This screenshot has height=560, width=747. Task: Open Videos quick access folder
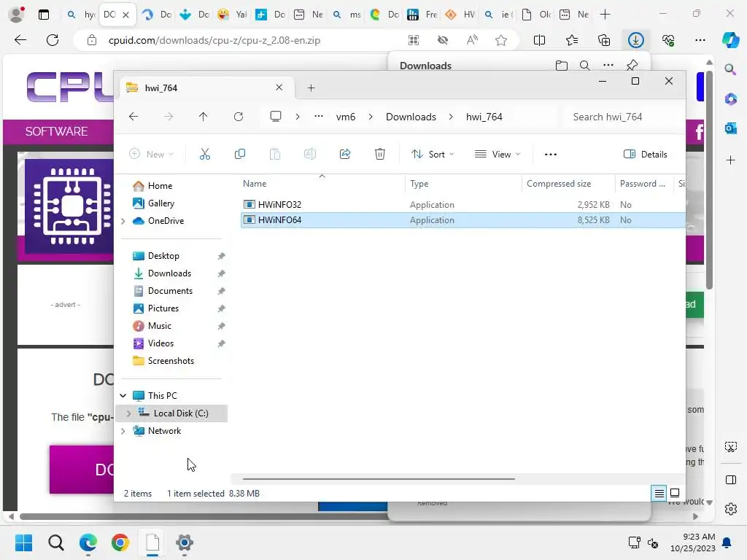(160, 343)
